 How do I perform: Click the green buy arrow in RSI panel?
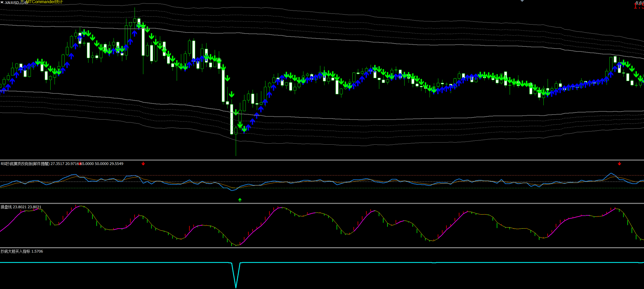pos(240,200)
